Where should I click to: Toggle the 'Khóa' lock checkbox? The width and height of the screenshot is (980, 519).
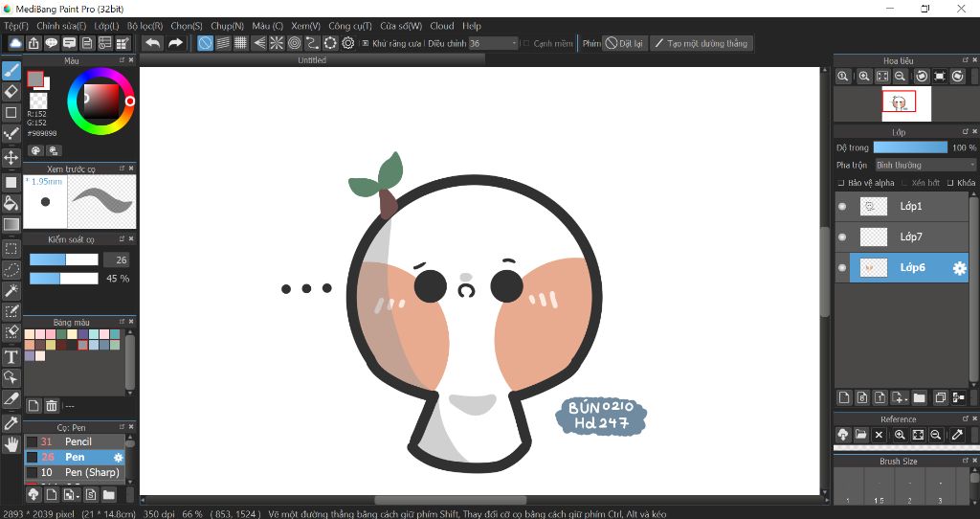point(950,183)
